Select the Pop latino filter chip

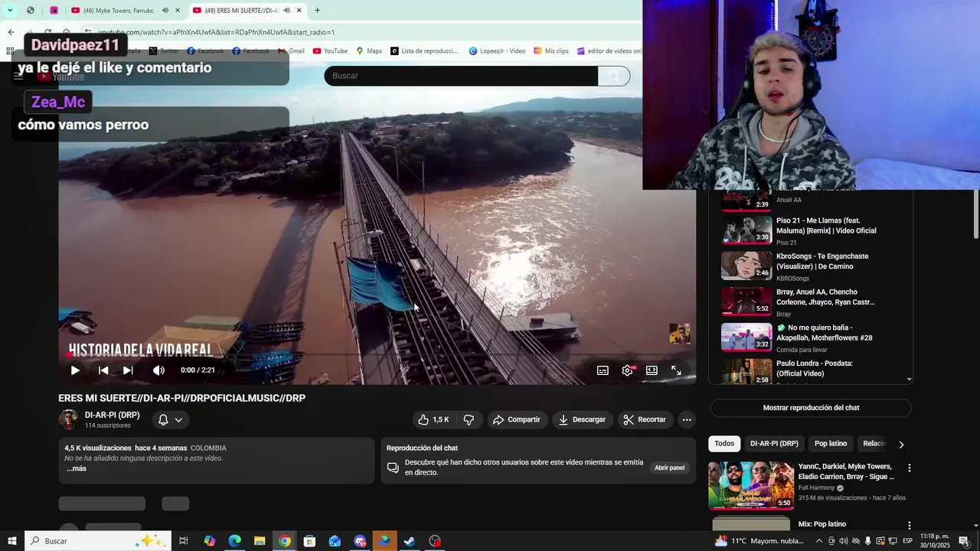(831, 444)
